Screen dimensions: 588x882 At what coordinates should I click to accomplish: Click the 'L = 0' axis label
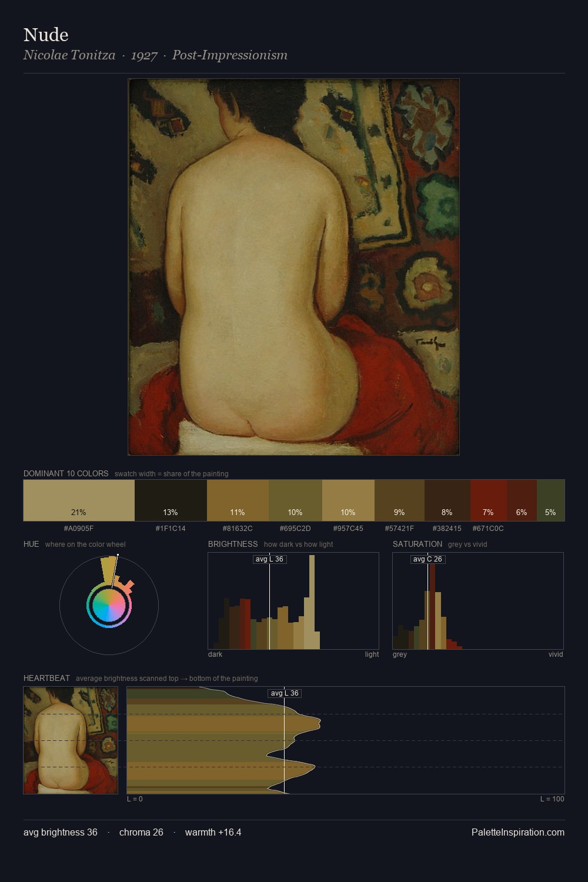tap(135, 799)
